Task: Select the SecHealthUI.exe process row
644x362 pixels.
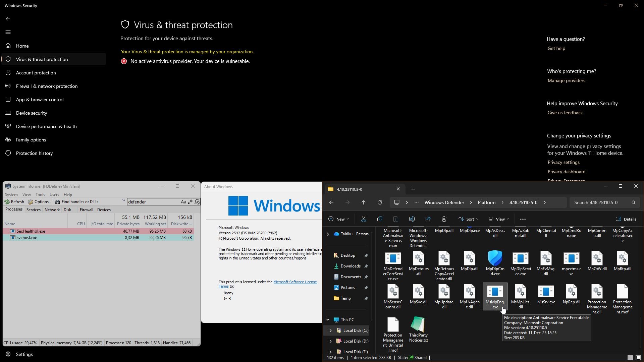Action: [x=98, y=231]
